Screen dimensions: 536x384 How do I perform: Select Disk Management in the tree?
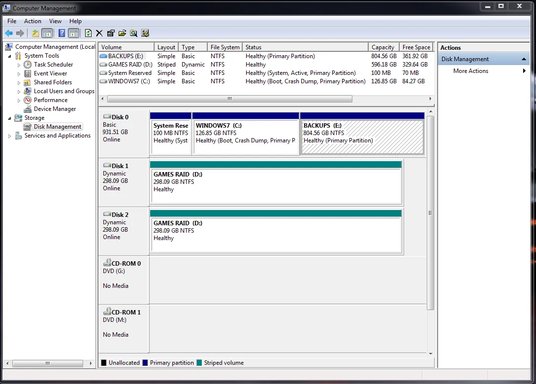[57, 127]
